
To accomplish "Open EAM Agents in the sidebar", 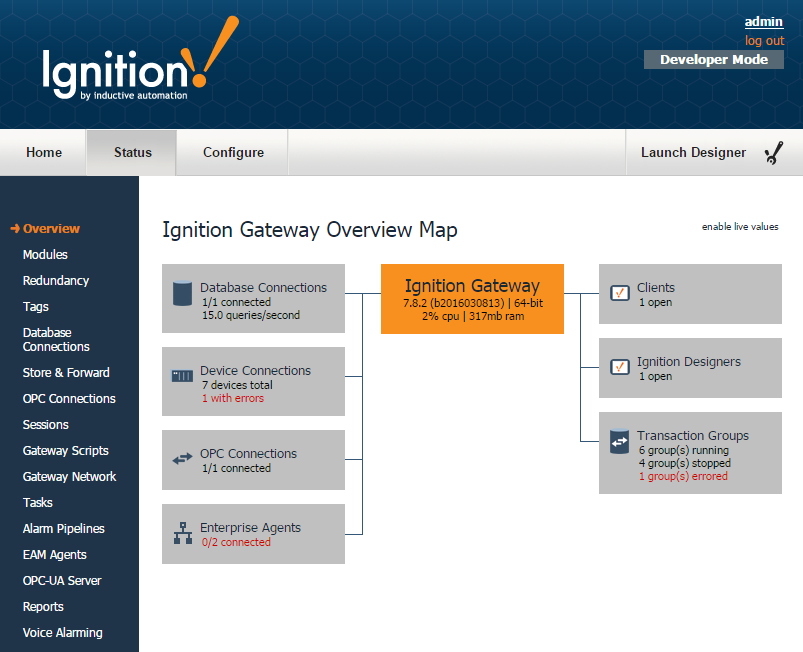I will click(54, 555).
